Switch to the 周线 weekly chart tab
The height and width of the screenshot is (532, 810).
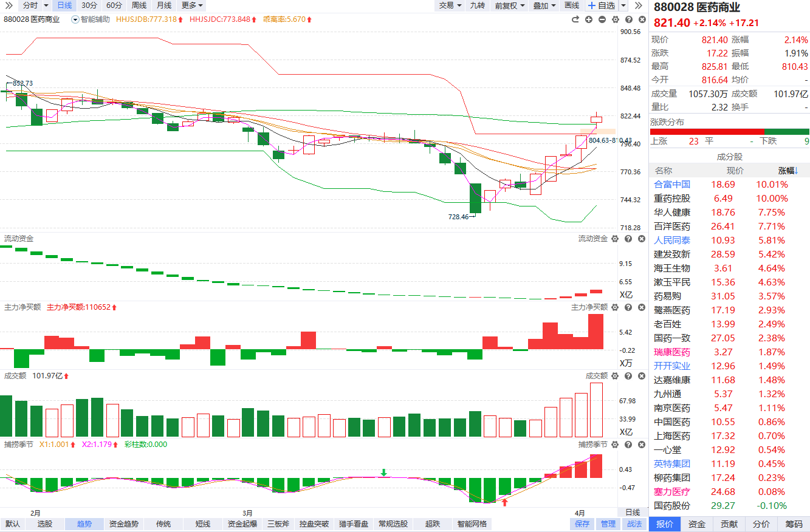[x=139, y=5]
